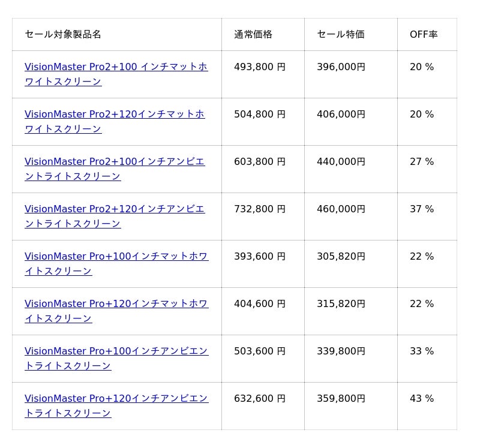Open VisionMaster Pro2+120インチアンビエントライトスクリーン link
Screen dimensions: 480x448
point(115,209)
